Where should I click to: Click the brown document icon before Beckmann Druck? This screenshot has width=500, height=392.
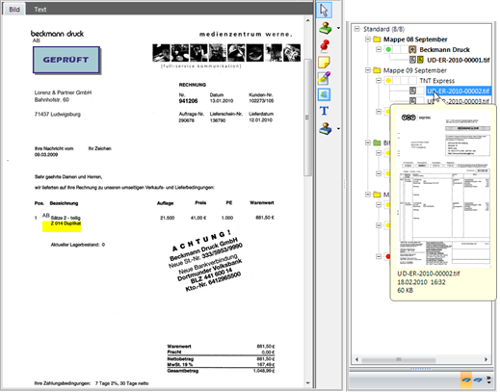pos(412,50)
